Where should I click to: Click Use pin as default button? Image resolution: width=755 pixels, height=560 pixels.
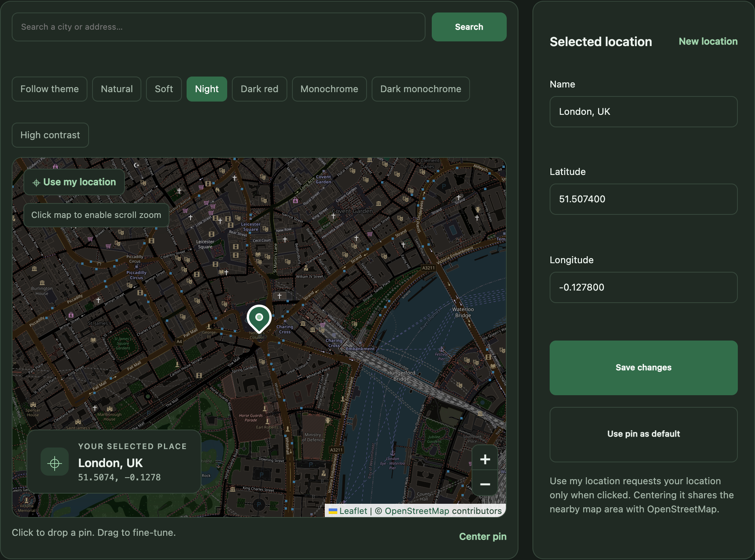tap(644, 434)
